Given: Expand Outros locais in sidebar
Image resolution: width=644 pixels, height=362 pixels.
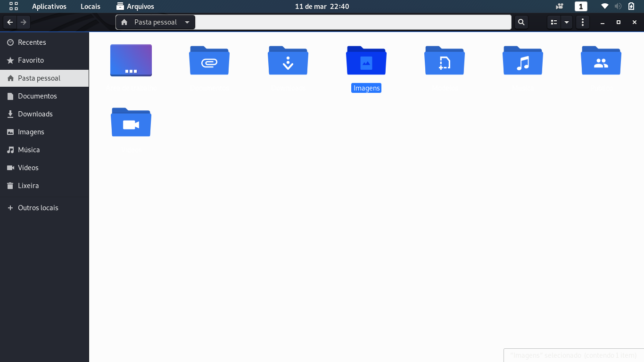Looking at the screenshot, I should 44,208.
